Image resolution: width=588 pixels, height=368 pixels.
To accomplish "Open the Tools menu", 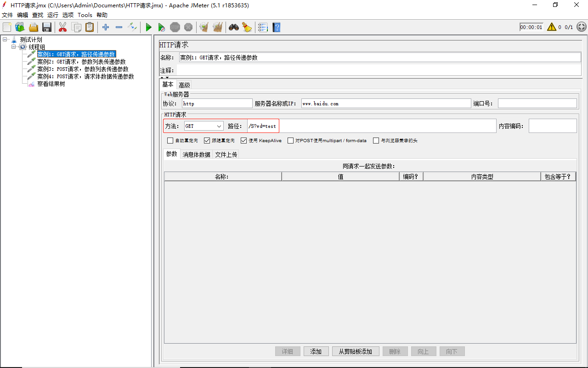I will pos(85,15).
